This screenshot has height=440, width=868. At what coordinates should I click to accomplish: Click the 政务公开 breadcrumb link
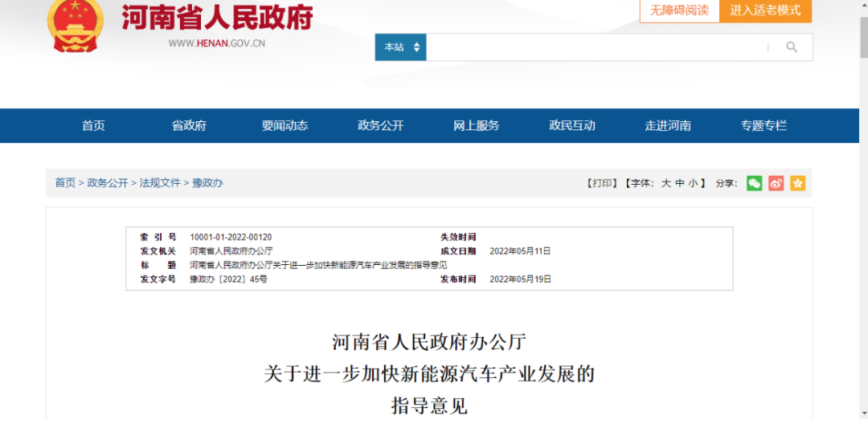tap(108, 183)
